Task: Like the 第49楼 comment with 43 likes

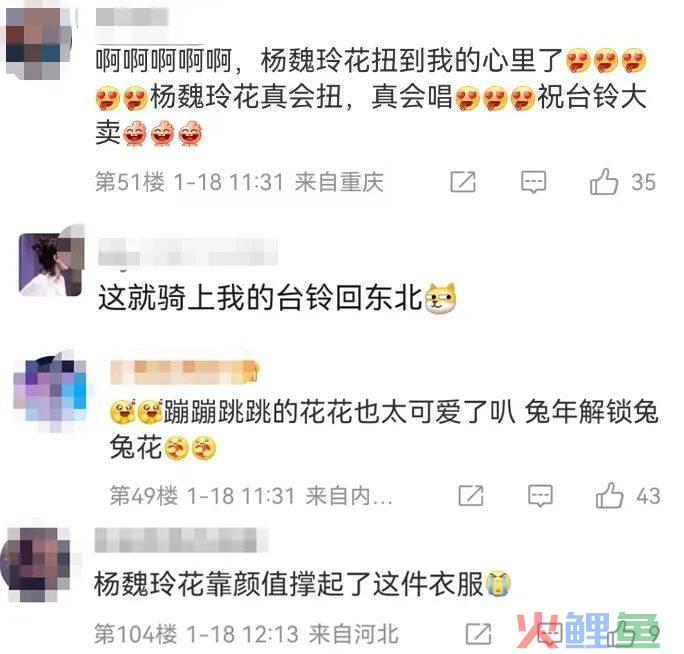Action: point(609,495)
